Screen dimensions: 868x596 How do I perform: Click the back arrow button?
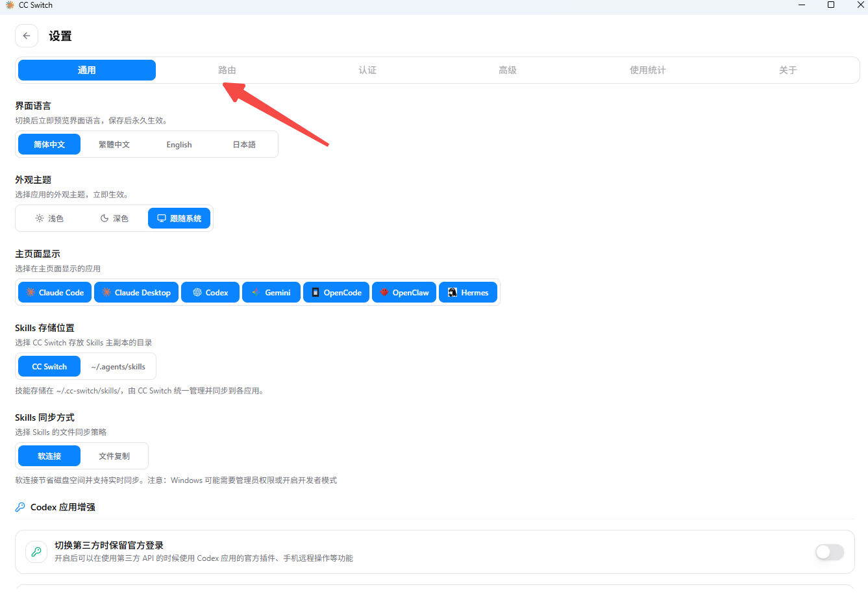click(x=27, y=36)
